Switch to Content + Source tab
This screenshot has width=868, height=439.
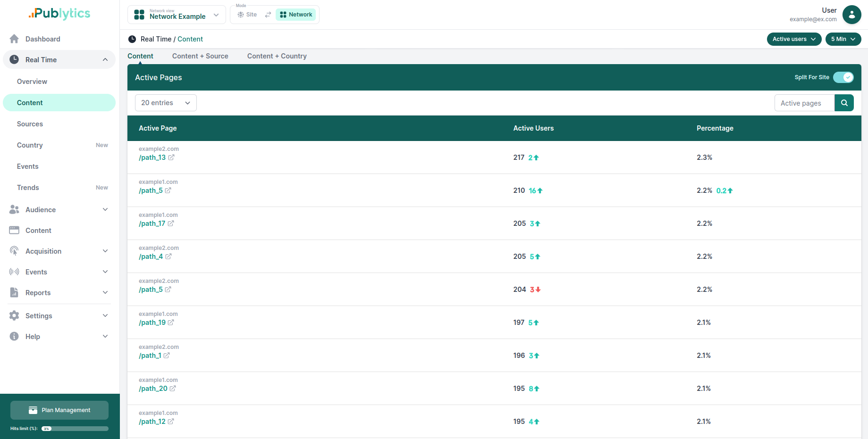(x=200, y=56)
